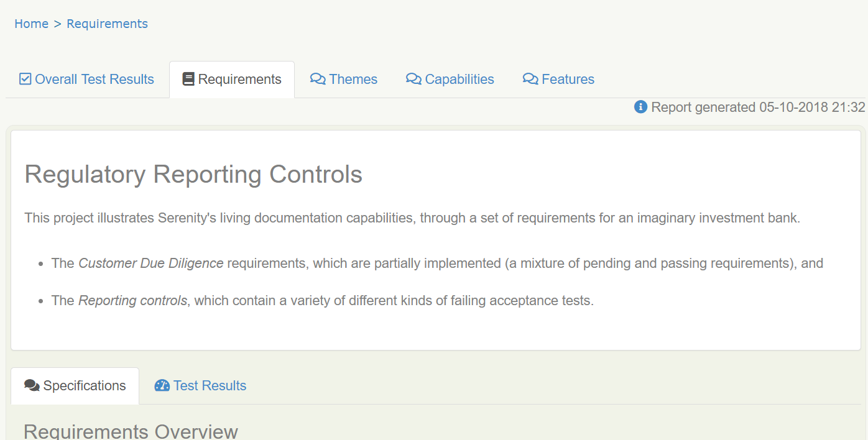Click the Requirements breadcrumb link
The width and height of the screenshot is (868, 440).
(107, 24)
